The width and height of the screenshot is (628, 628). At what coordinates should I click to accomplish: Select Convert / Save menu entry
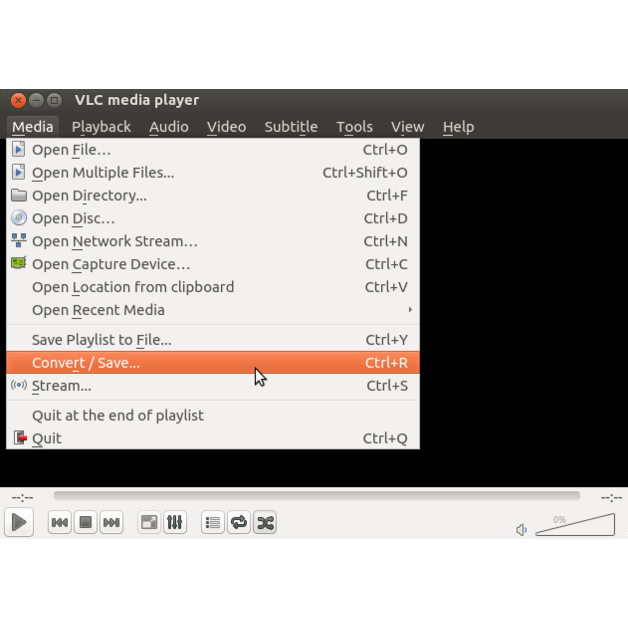pyautogui.click(x=213, y=362)
